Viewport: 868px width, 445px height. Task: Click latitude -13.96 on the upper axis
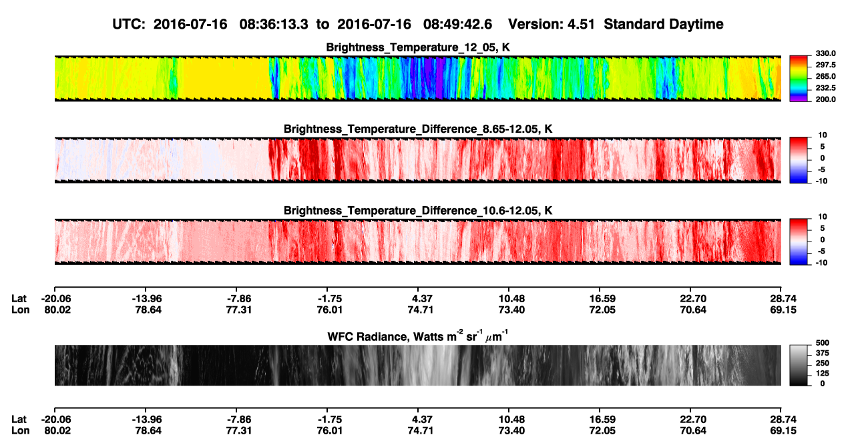point(148,298)
